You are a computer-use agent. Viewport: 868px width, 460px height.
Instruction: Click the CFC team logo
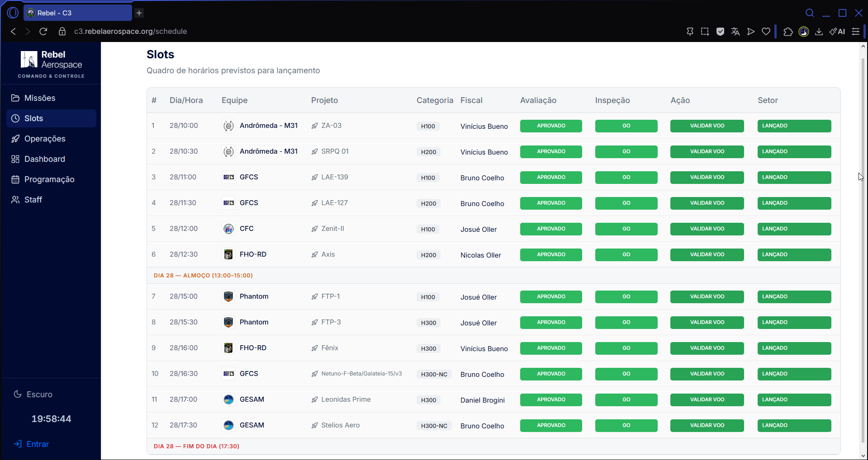tap(228, 229)
